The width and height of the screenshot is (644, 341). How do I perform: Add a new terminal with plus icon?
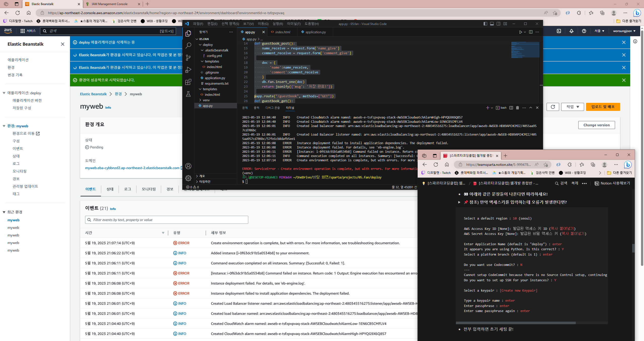pyautogui.click(x=487, y=108)
